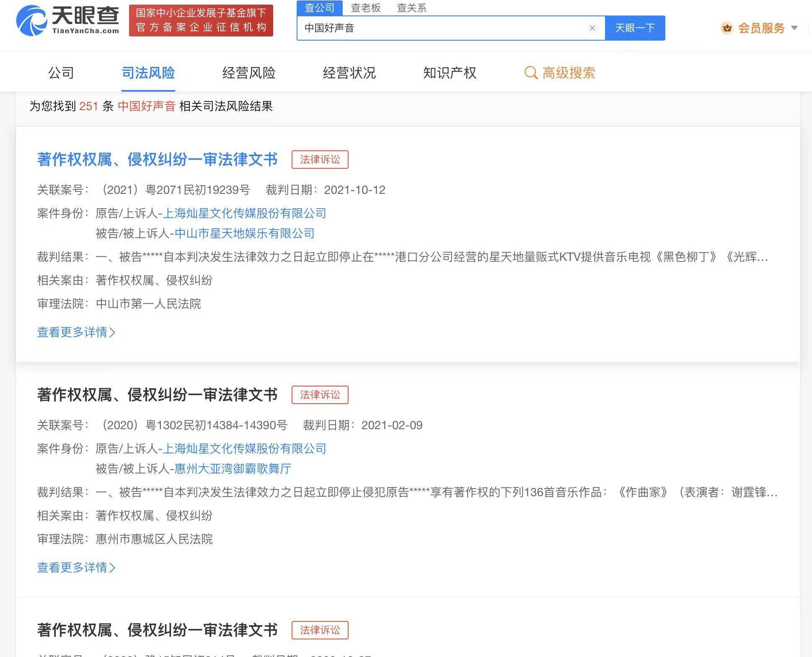
Task: Click the red government-fund banner badge
Action: [201, 21]
